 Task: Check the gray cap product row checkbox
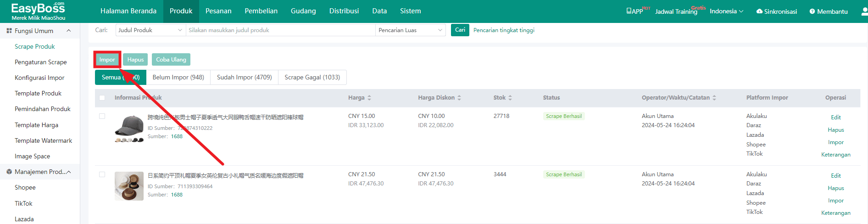coord(102,116)
